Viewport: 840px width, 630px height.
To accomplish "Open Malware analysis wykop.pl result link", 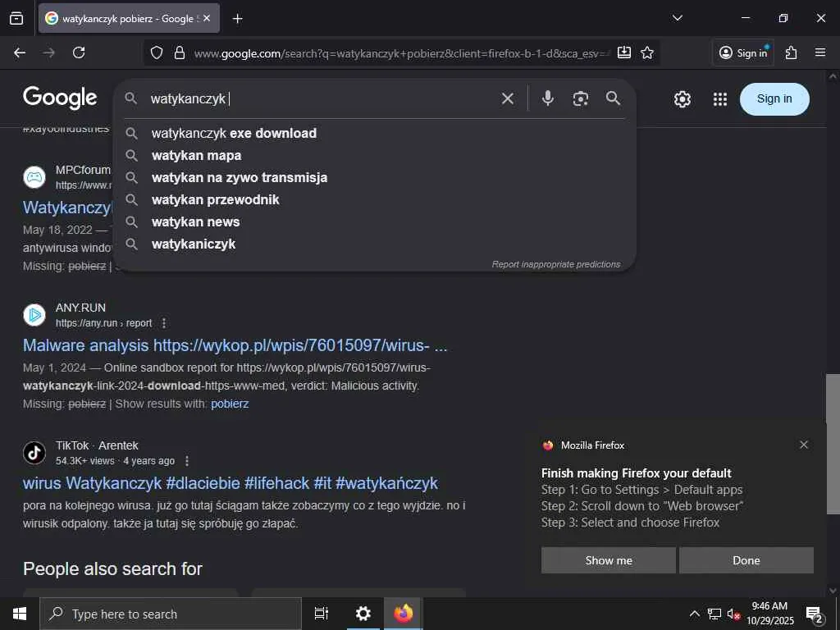I will tap(235, 345).
